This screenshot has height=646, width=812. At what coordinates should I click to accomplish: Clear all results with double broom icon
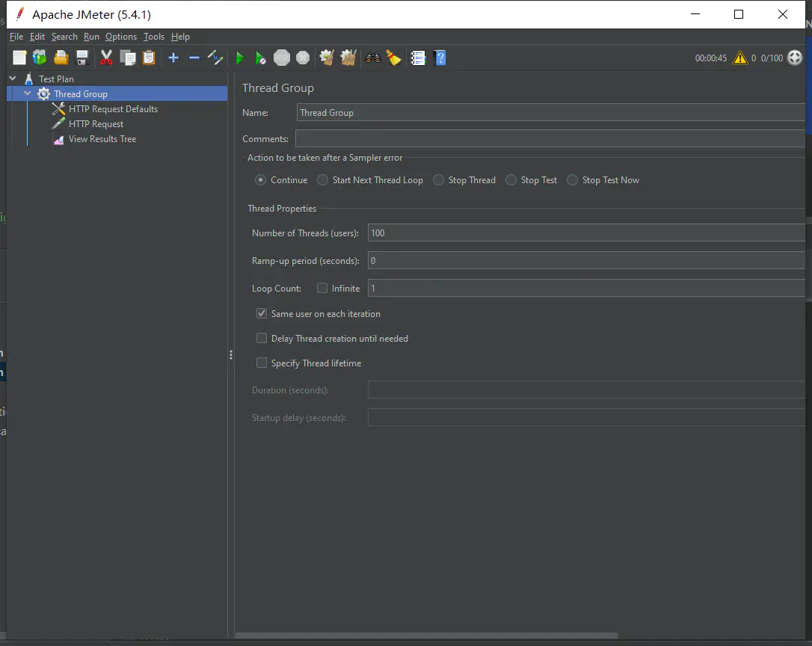(348, 58)
